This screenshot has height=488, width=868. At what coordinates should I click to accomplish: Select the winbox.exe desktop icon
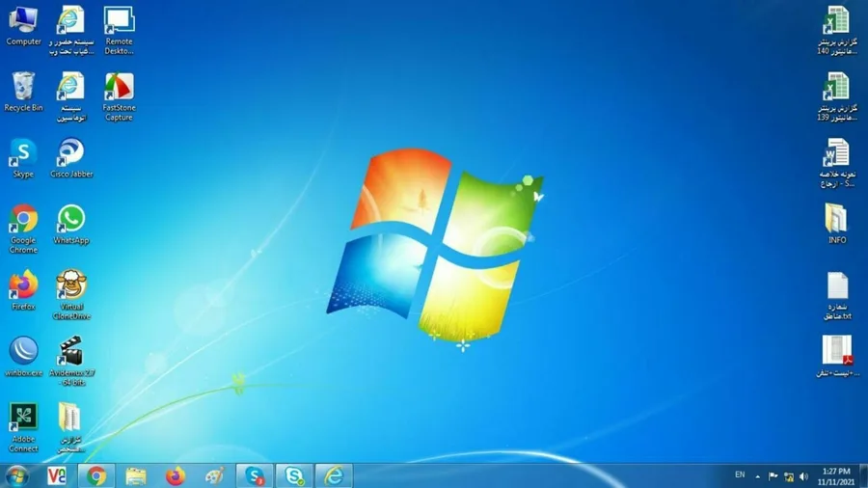coord(23,357)
